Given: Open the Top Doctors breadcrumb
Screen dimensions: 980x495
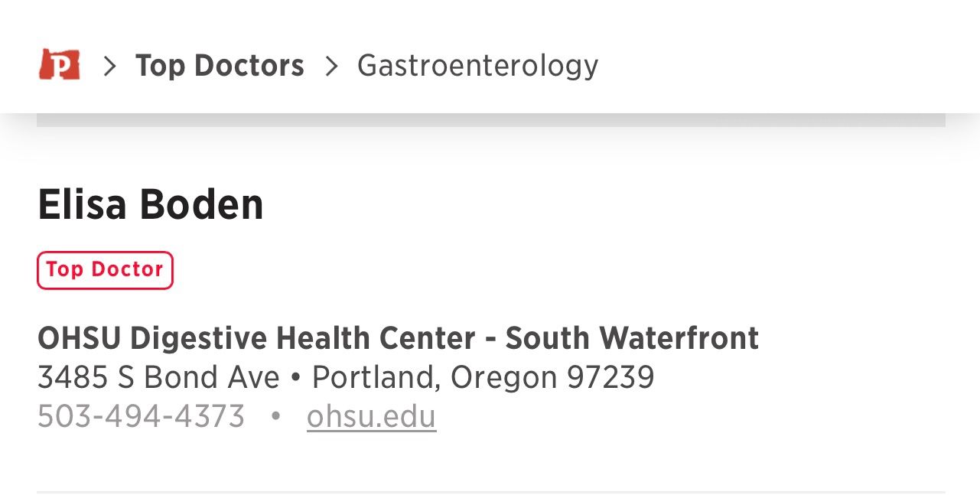Looking at the screenshot, I should 220,66.
